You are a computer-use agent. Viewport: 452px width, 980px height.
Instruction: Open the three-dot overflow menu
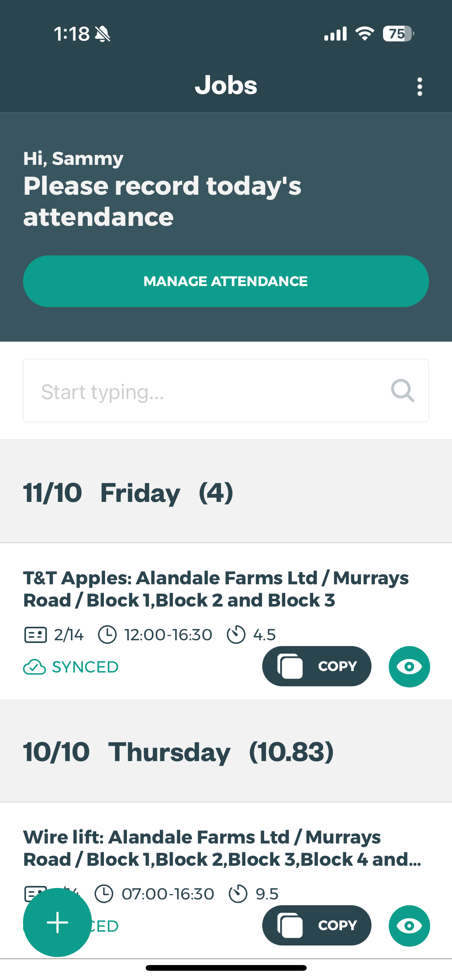tap(419, 87)
